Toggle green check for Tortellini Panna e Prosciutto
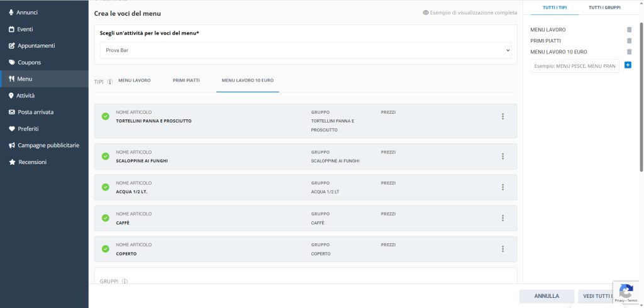Image resolution: width=644 pixels, height=308 pixels. tap(105, 116)
